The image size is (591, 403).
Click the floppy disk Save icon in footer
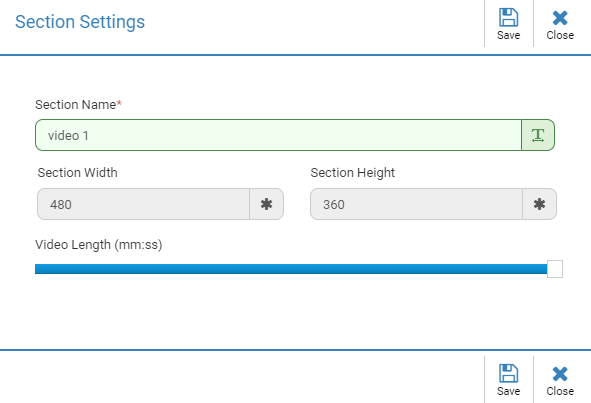point(508,373)
